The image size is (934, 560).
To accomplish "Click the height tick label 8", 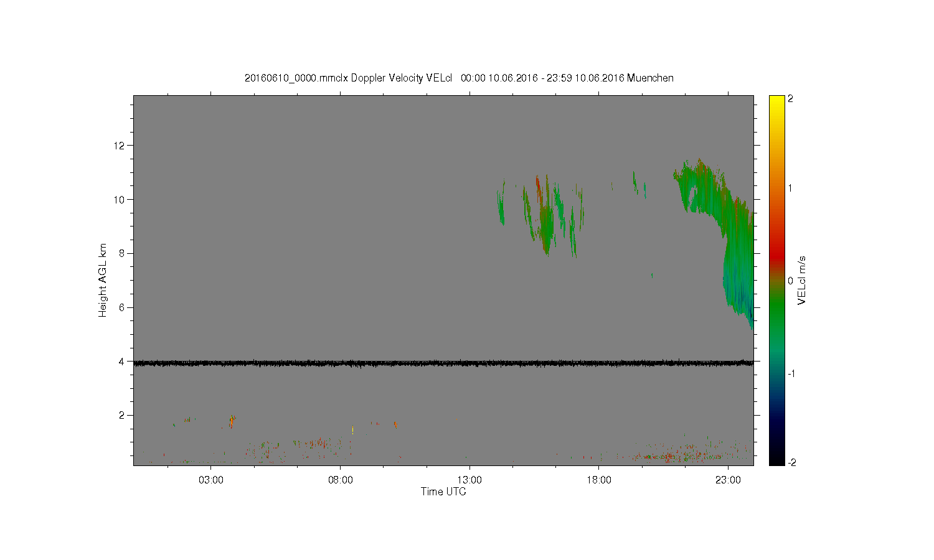I will pyautogui.click(x=122, y=253).
